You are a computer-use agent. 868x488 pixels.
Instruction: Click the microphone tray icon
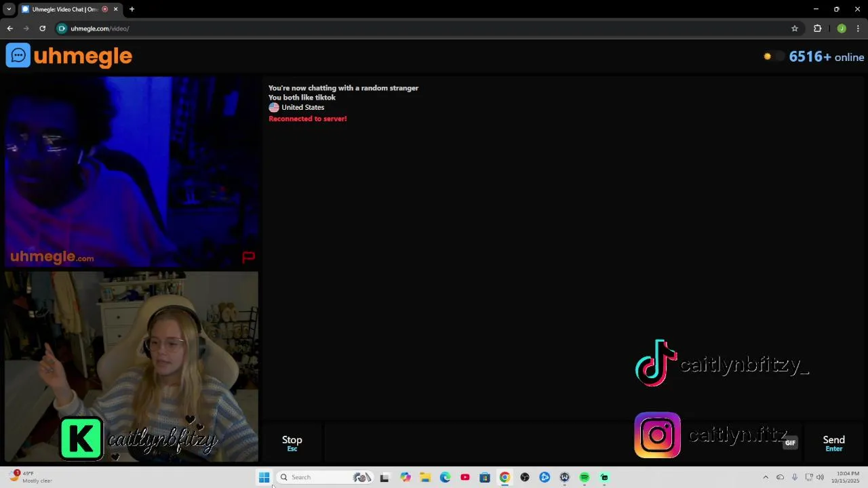tap(795, 477)
